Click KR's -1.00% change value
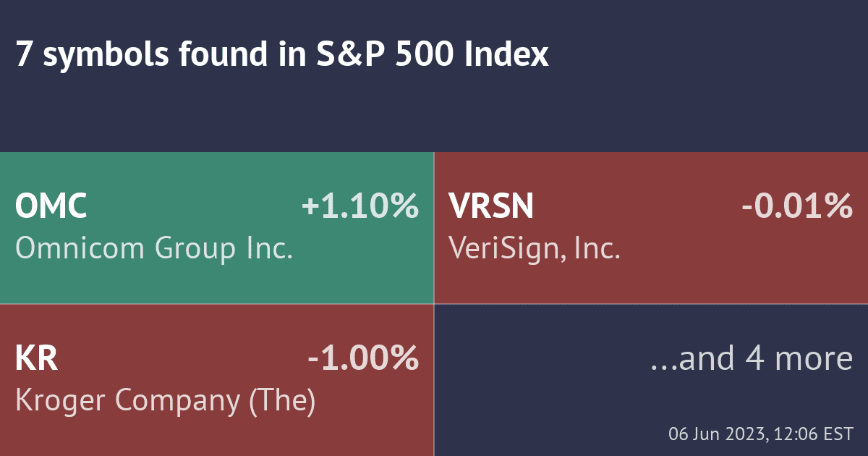 pyautogui.click(x=363, y=359)
